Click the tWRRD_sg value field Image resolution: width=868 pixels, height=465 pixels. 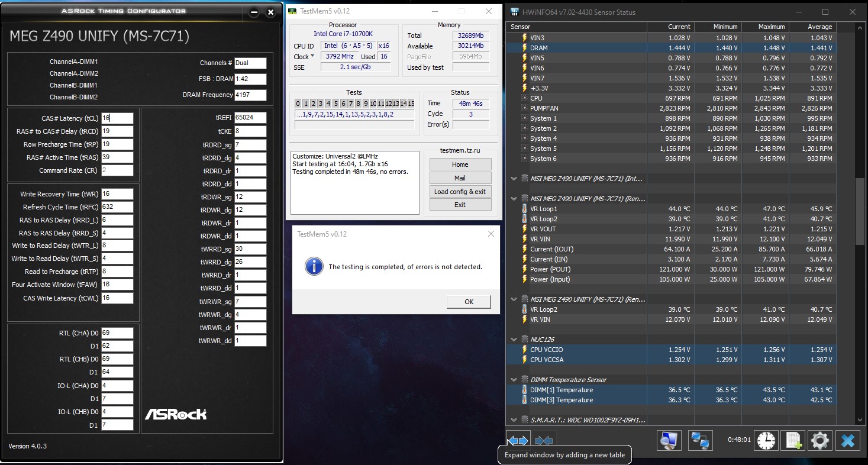[x=250, y=249]
